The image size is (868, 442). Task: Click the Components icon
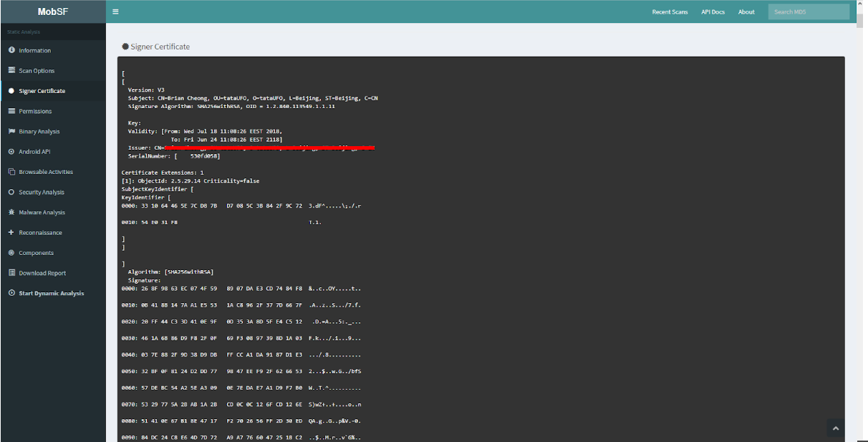click(x=11, y=253)
